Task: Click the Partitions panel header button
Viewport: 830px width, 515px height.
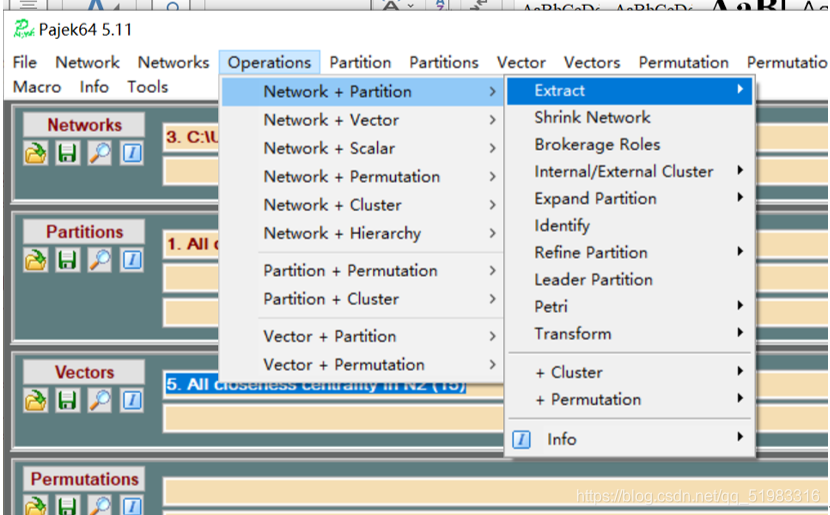Action: pos(84,232)
